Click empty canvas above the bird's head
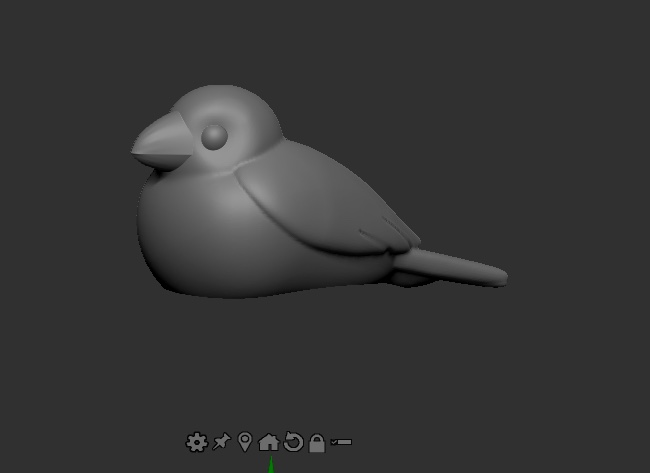This screenshot has width=650, height=473. click(230, 40)
